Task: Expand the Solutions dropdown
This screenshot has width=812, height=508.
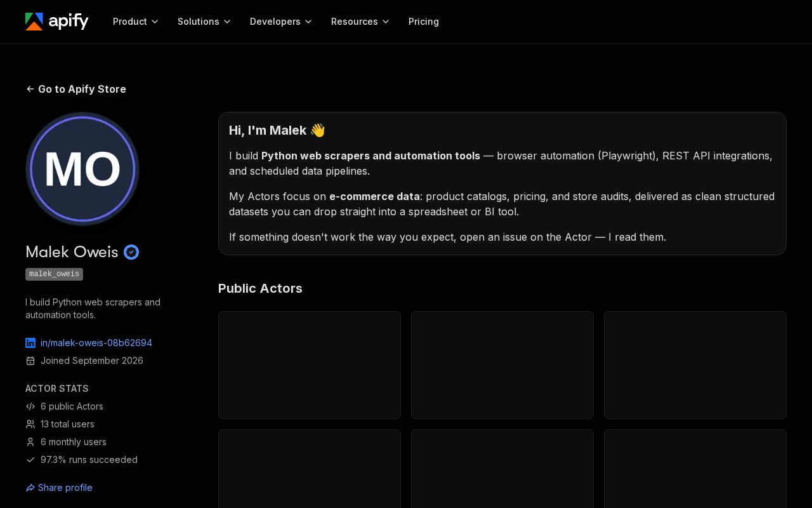Action: click(204, 22)
